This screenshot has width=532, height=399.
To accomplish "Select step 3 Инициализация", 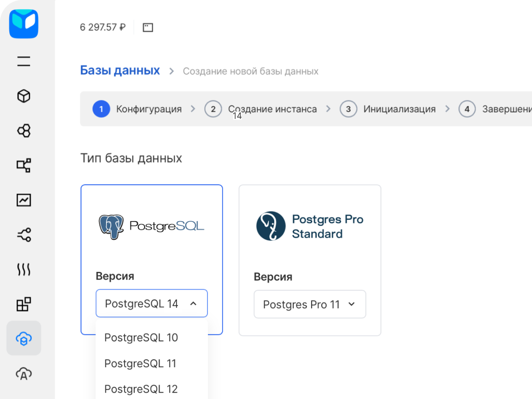I will click(x=388, y=109).
